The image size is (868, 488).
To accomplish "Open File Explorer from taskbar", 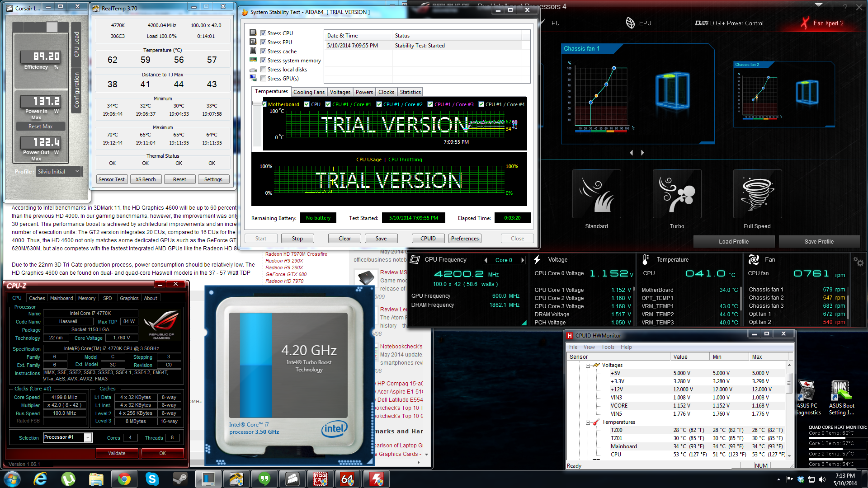I will click(x=96, y=479).
